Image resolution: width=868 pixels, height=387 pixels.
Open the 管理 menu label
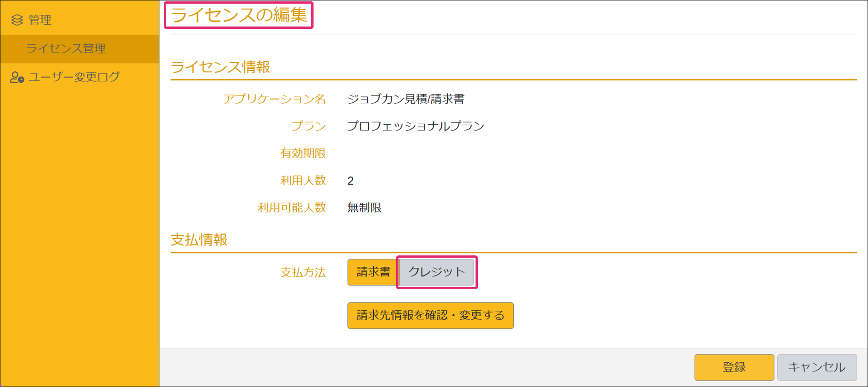40,20
